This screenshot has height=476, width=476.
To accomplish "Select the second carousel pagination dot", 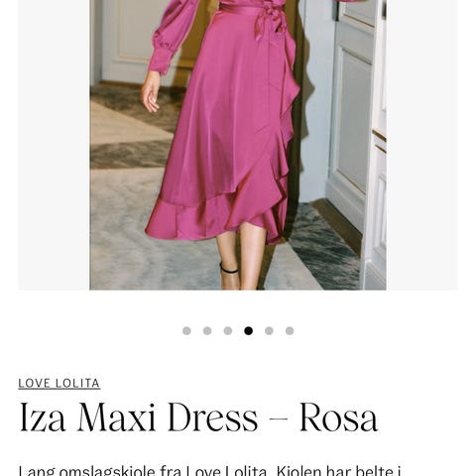I will [207, 331].
